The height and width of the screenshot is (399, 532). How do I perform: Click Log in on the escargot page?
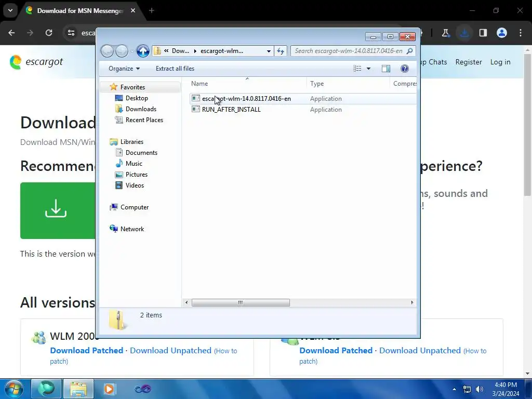(500, 62)
